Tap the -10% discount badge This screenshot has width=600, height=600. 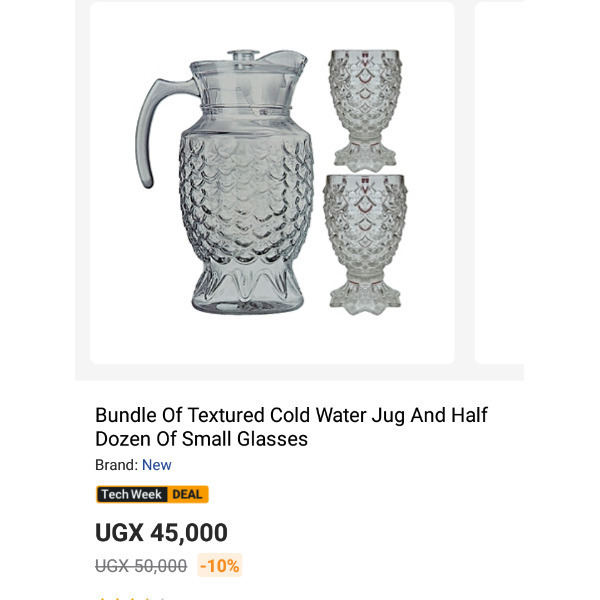coord(220,566)
